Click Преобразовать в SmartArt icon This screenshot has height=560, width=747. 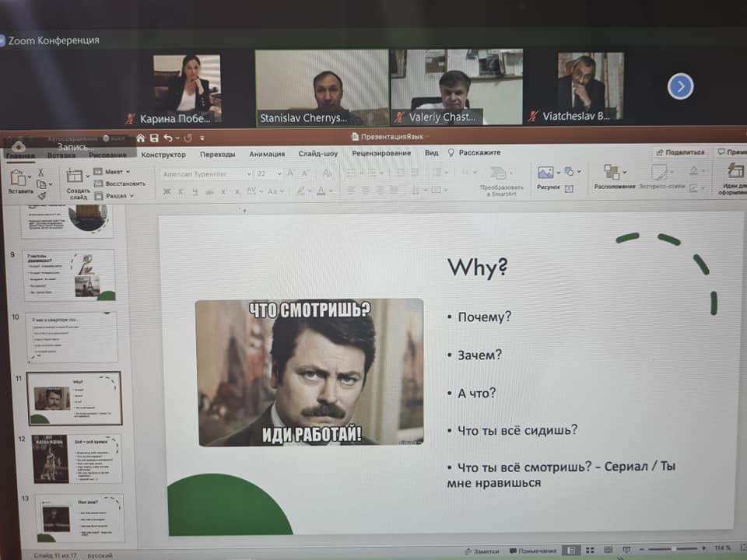coord(498,173)
